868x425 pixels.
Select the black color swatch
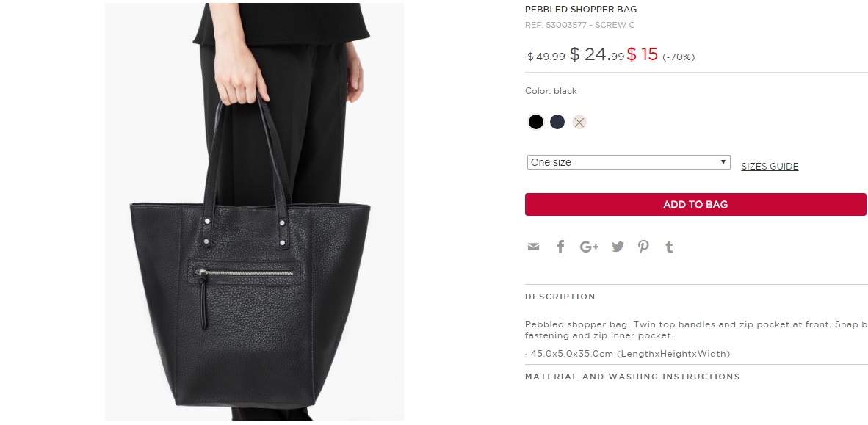(x=536, y=122)
